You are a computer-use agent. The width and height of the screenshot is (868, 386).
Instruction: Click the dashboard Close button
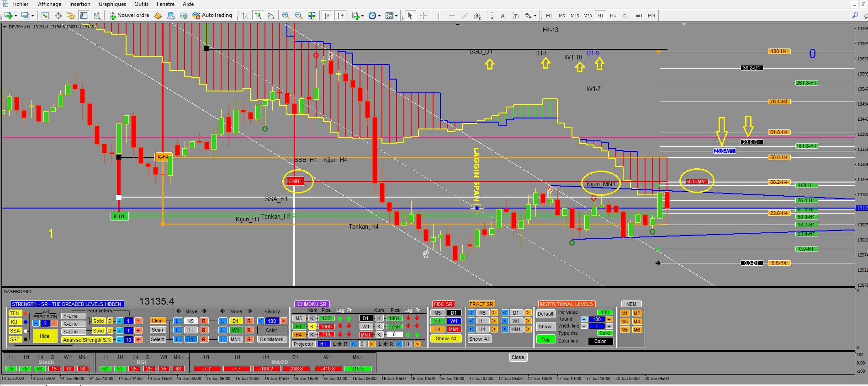[x=518, y=357]
